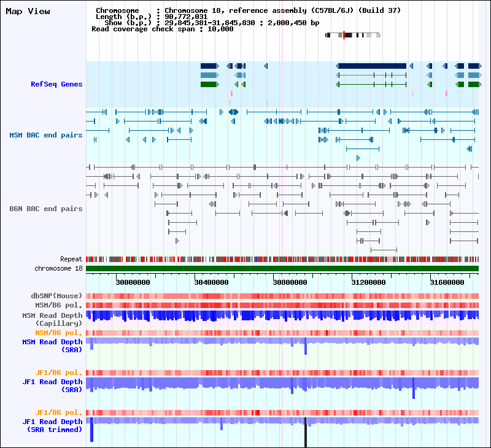Click the dbSNP(Mouse) red density strip
491x448 pixels.
[x=282, y=296]
